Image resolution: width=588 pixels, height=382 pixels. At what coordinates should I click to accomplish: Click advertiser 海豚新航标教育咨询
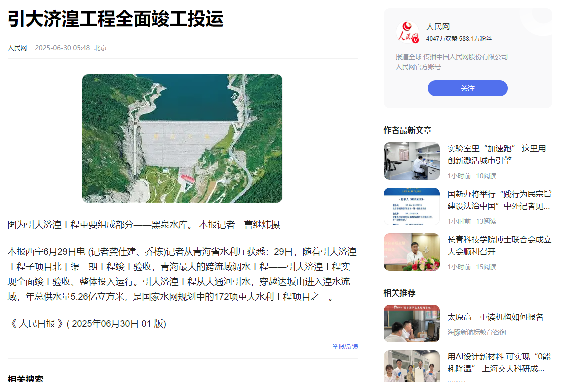click(x=477, y=332)
